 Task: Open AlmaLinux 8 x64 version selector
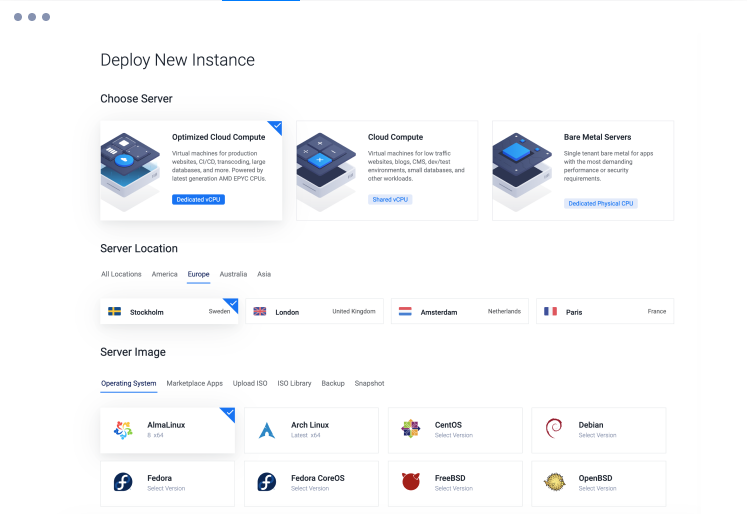155,435
